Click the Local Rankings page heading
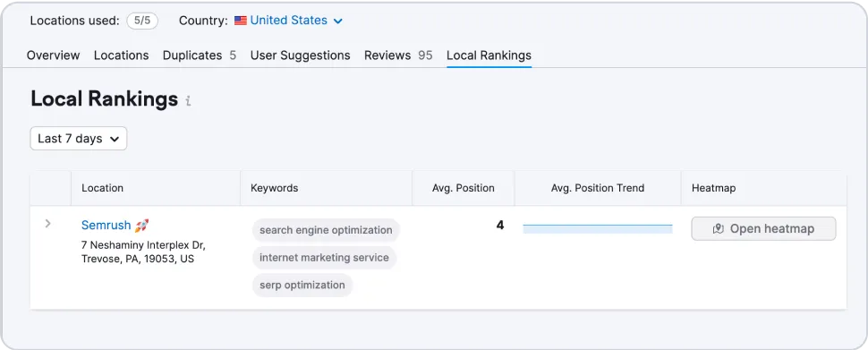The width and height of the screenshot is (868, 350). coord(104,99)
